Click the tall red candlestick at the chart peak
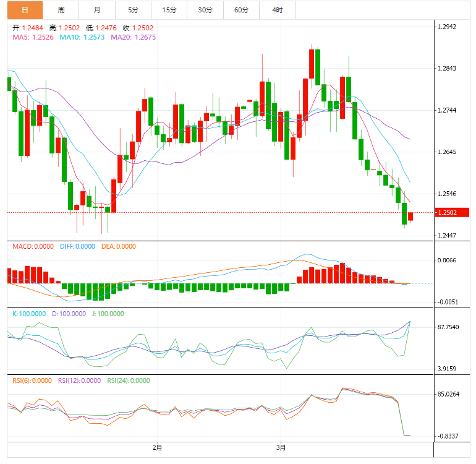 click(312, 64)
